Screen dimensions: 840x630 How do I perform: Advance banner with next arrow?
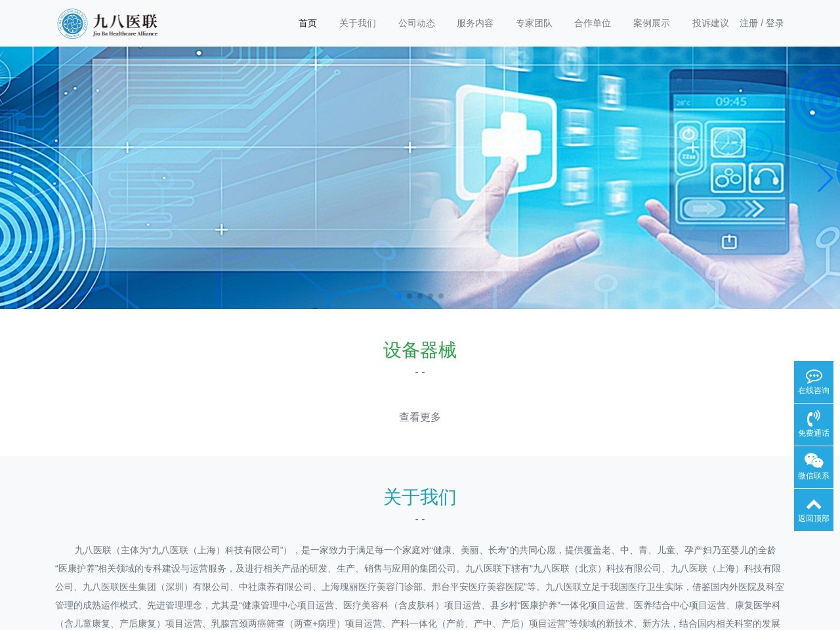click(x=825, y=178)
